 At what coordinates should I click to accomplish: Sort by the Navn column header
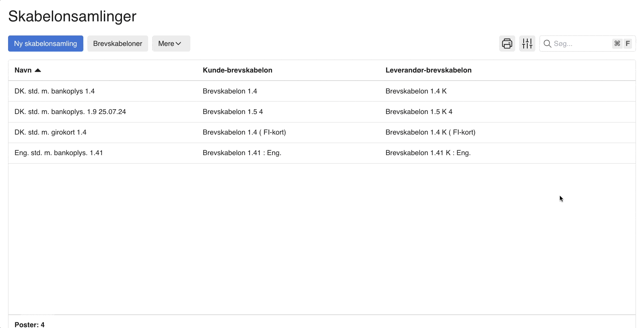(x=23, y=70)
